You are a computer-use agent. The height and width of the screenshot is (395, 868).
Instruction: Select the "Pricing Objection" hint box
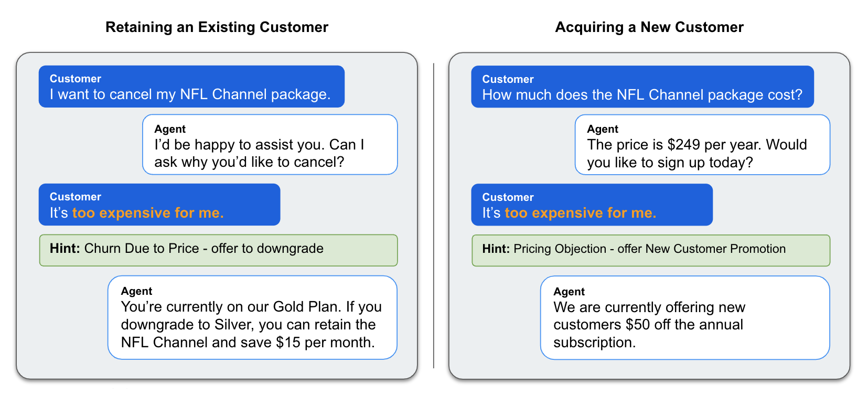click(x=651, y=250)
